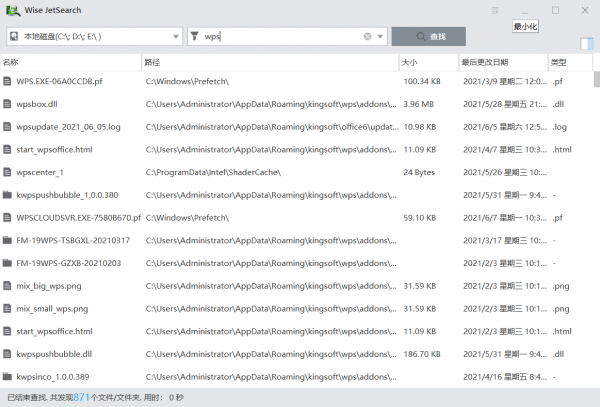Select file name wpsbox.dll
600x407 pixels.
pos(37,104)
